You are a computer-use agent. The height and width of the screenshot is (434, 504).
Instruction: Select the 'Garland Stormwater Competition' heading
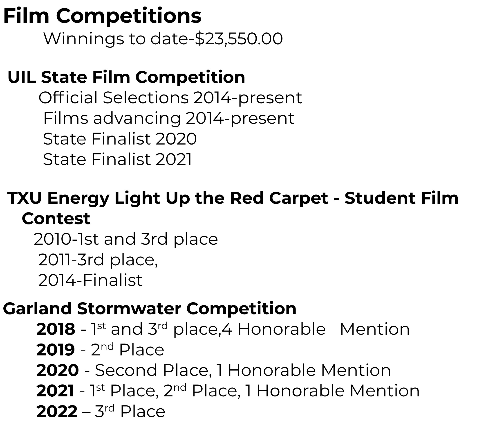[150, 309]
